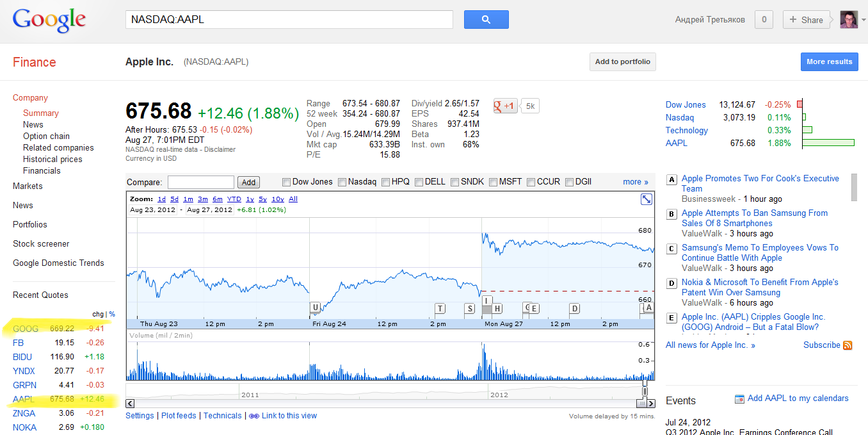Click chart flag T on the timeline

(x=440, y=309)
